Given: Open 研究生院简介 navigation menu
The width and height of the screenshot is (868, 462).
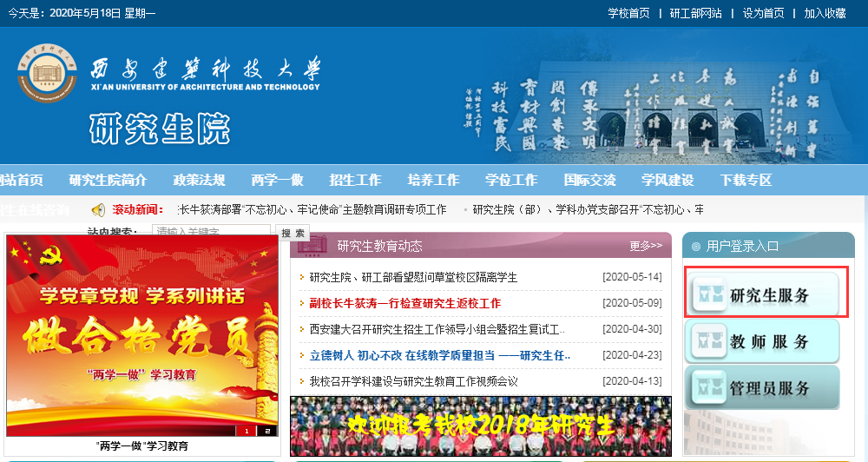Looking at the screenshot, I should (108, 180).
